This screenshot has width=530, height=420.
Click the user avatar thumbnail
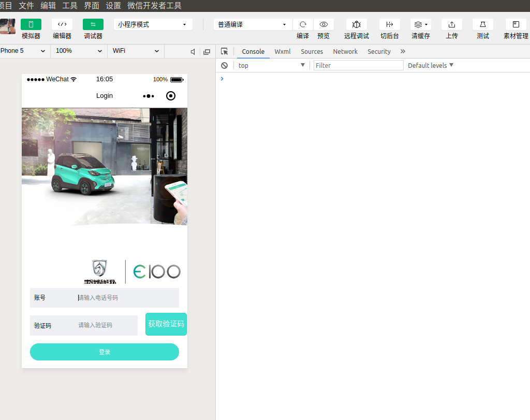pos(7,26)
